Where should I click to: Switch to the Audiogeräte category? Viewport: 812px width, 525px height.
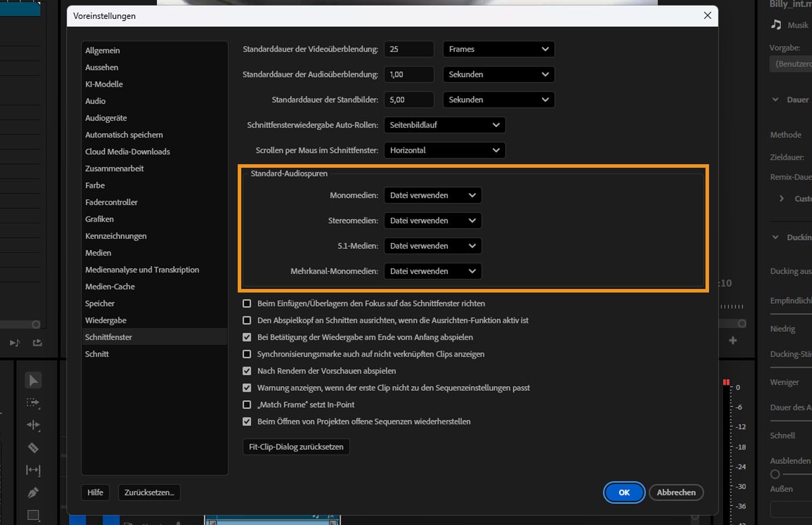[106, 118]
